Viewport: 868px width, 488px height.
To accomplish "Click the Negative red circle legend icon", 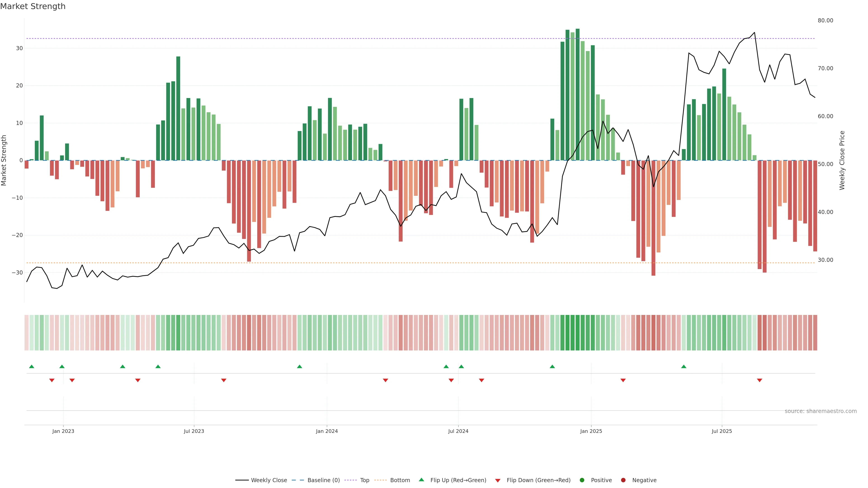I will (623, 480).
